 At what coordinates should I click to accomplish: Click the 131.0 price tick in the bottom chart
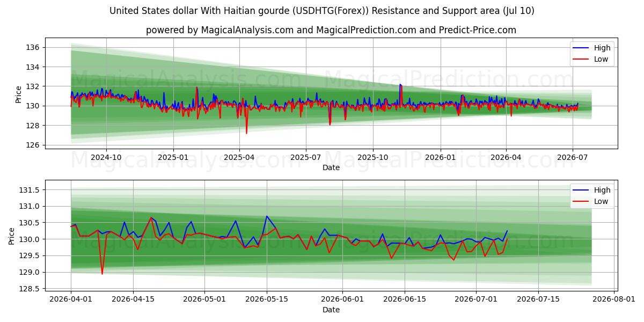coord(30,206)
